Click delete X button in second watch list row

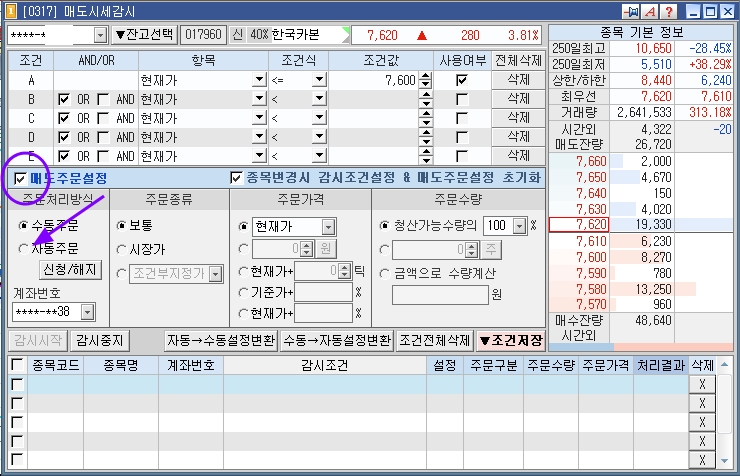click(x=702, y=403)
